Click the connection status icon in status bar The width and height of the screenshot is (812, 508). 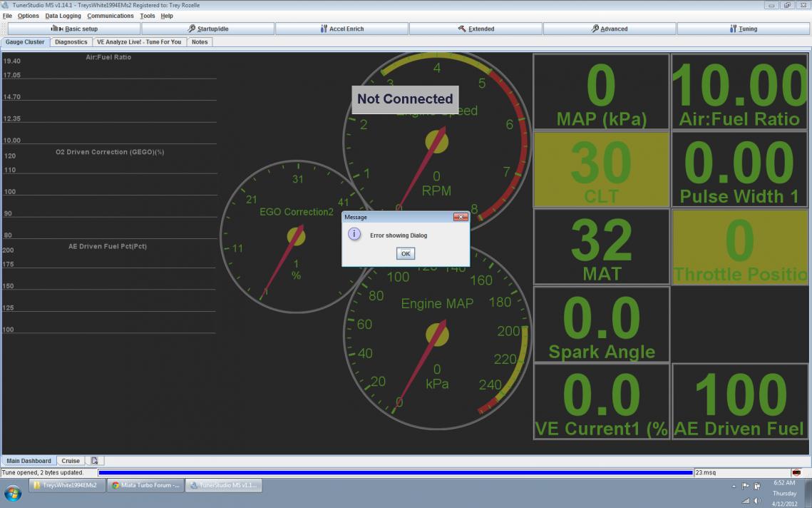796,472
